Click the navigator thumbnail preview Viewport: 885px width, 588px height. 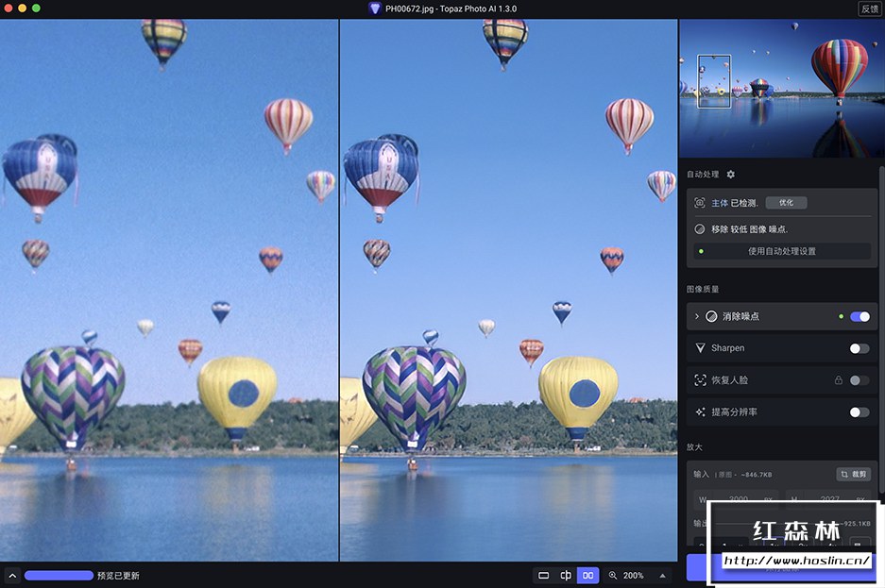click(x=781, y=90)
